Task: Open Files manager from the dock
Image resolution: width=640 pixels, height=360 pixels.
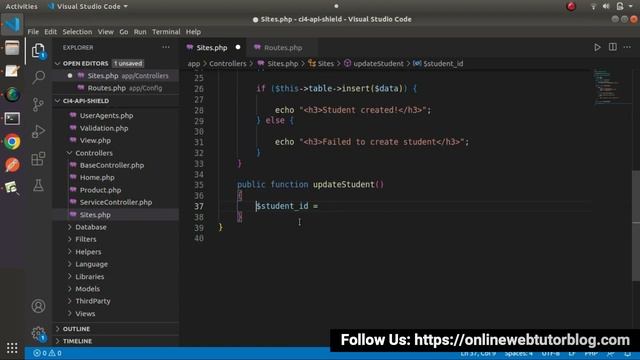Action: (x=12, y=48)
